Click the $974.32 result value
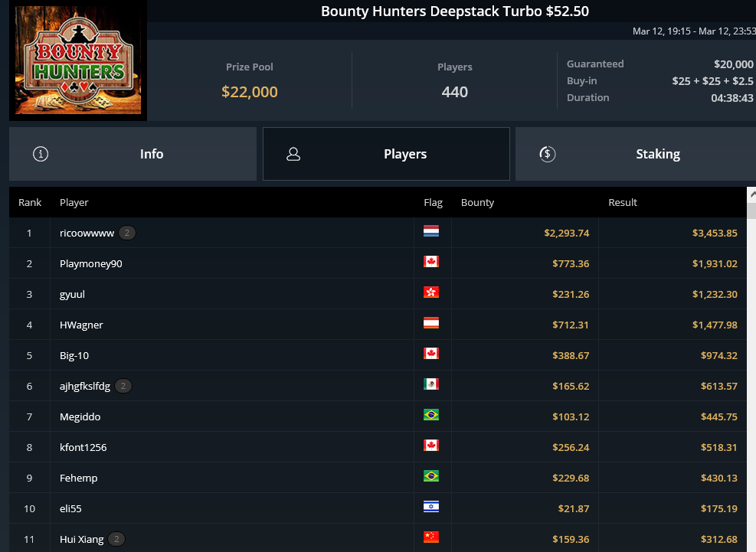 tap(719, 356)
